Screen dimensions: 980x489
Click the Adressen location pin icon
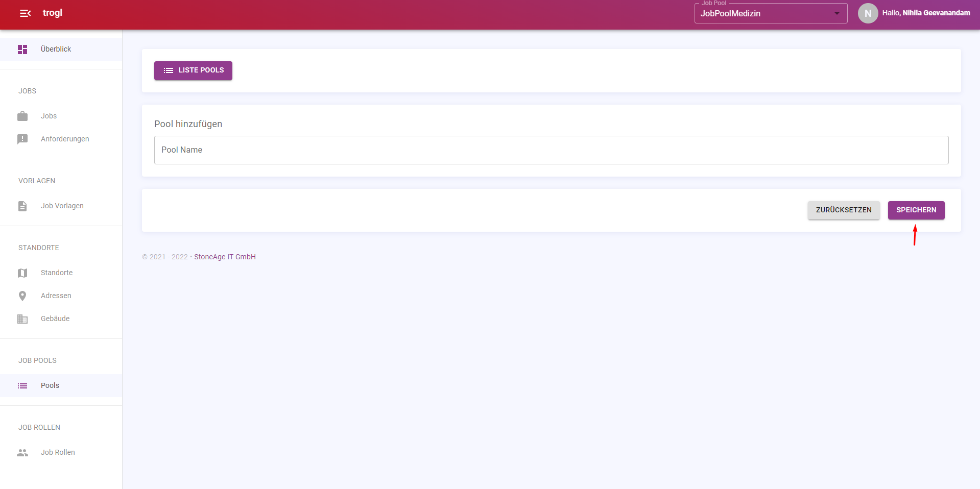(22, 296)
